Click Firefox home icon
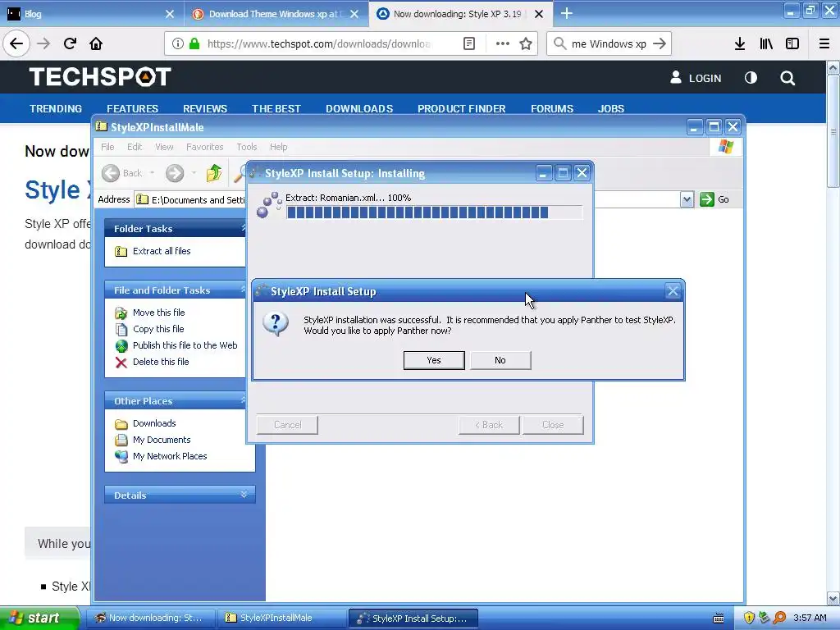The image size is (840, 630). tap(96, 43)
